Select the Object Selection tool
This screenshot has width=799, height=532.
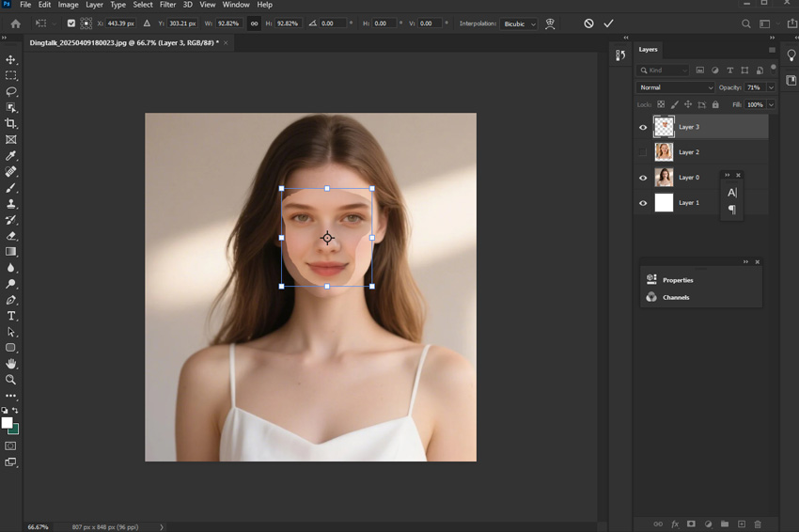[10, 107]
